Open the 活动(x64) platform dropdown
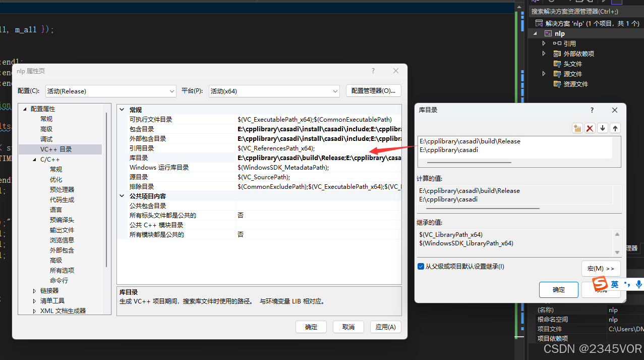This screenshot has height=360, width=644. 335,91
